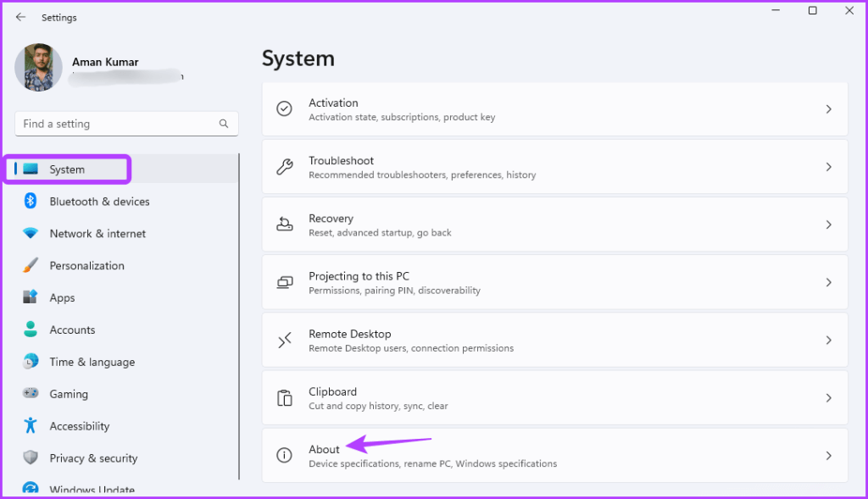Expand the Activation row chevron
This screenshot has height=499, width=868.
pos(828,109)
